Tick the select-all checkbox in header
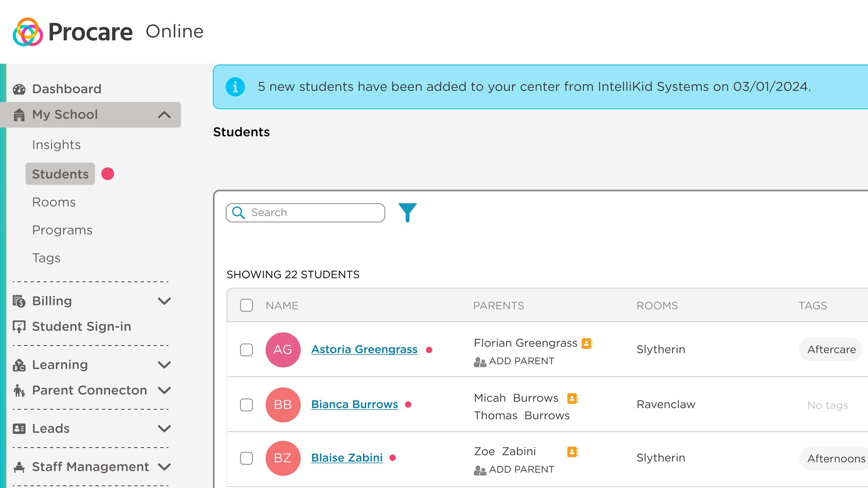The height and width of the screenshot is (488, 868). pos(246,306)
